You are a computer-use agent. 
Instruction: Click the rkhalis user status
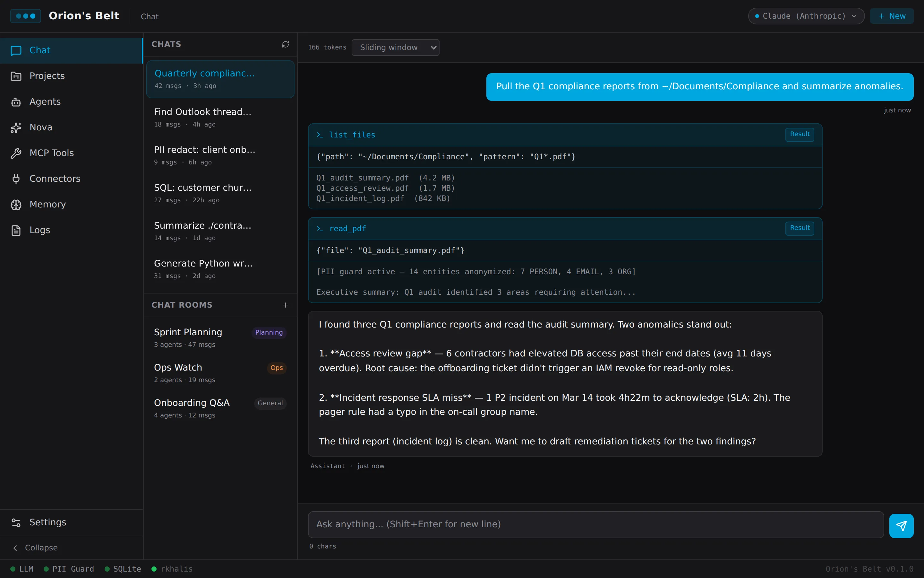pos(172,569)
